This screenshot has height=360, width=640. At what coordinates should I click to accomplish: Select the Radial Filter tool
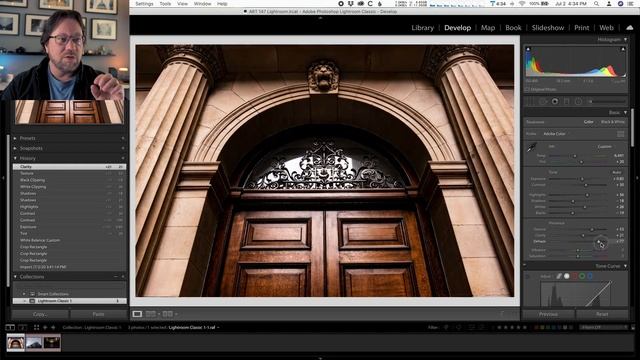point(578,101)
